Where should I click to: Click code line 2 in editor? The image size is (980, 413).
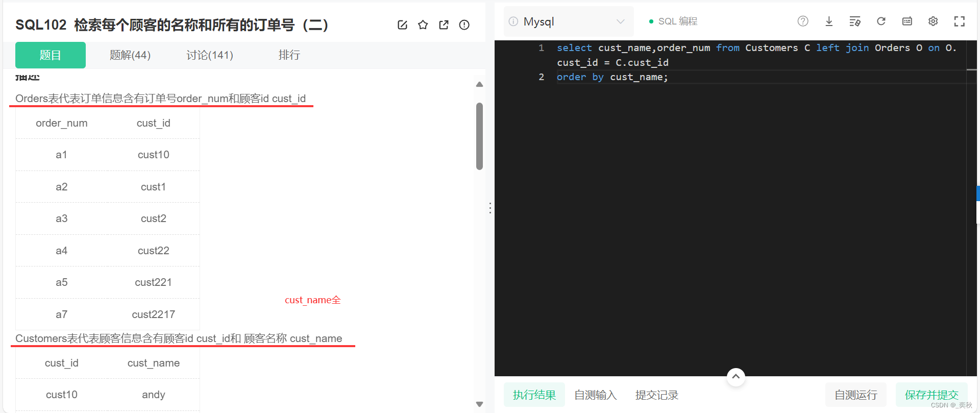pyautogui.click(x=612, y=77)
